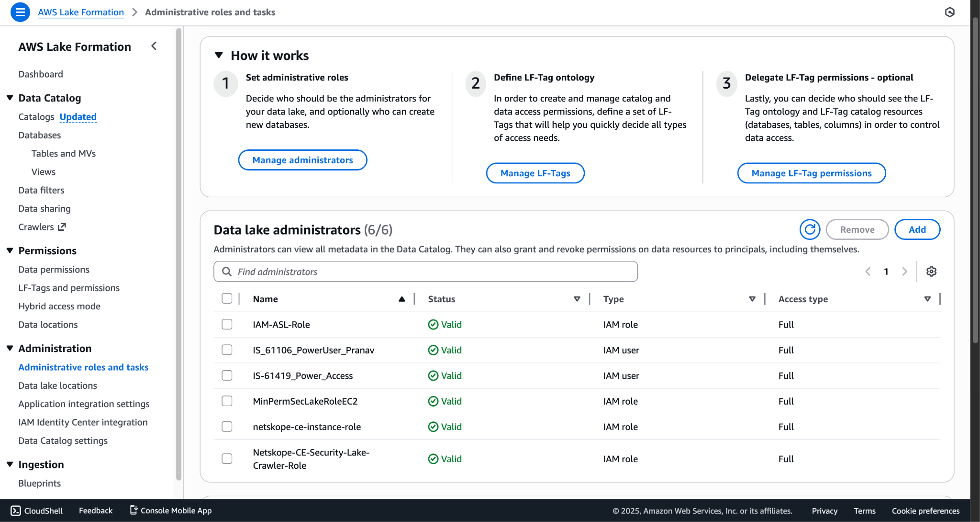Check the IS_61106_PowerUser_Pranav row checkbox
Viewport: 980px width, 522px height.
click(x=227, y=350)
